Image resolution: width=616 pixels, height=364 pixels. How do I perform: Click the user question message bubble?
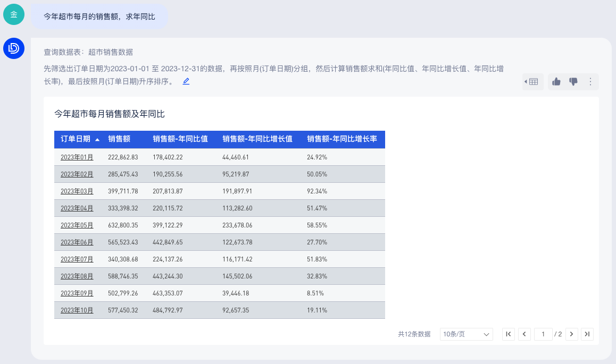coord(99,16)
